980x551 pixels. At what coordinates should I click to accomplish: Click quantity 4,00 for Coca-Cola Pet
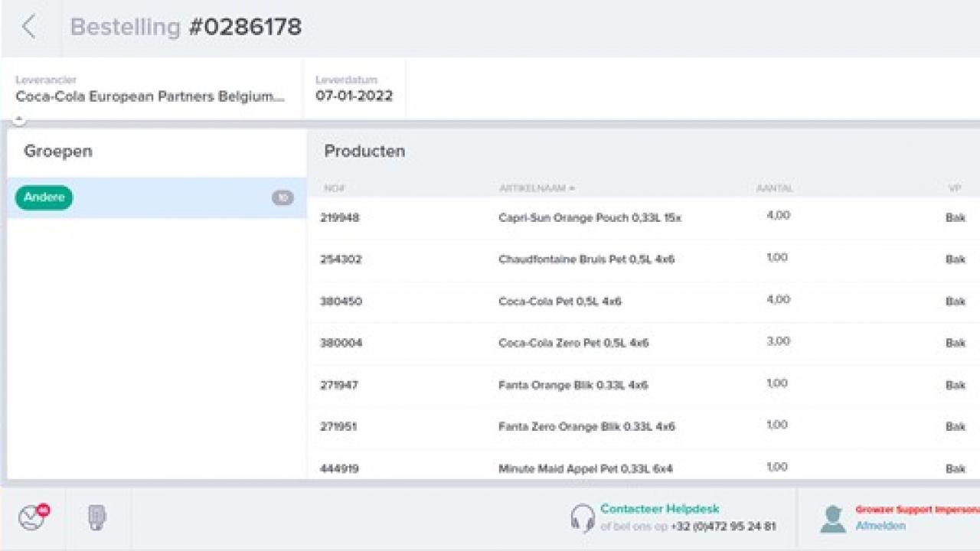click(778, 300)
